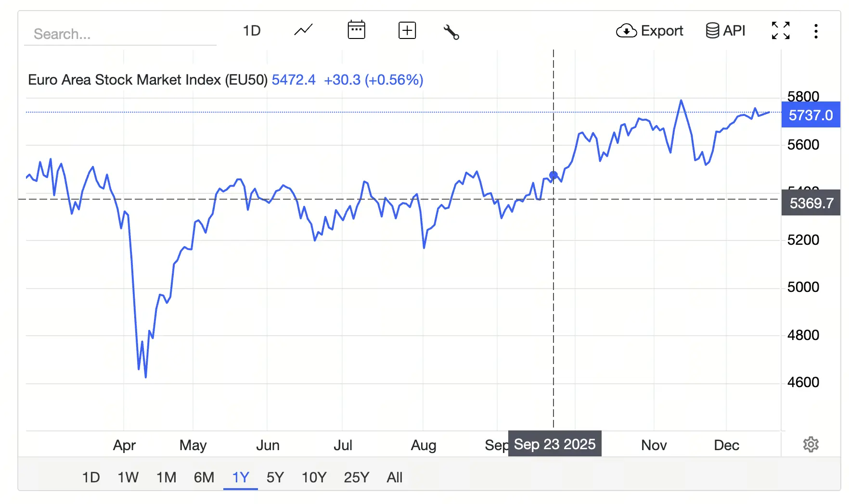Click the 5000 price axis label
Image resolution: width=849 pixels, height=504 pixels.
(x=803, y=287)
